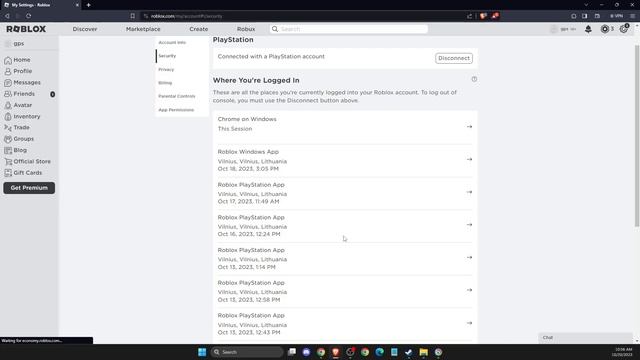This screenshot has height=360, width=640.
Task: Open the Robux tab
Action: (x=246, y=29)
